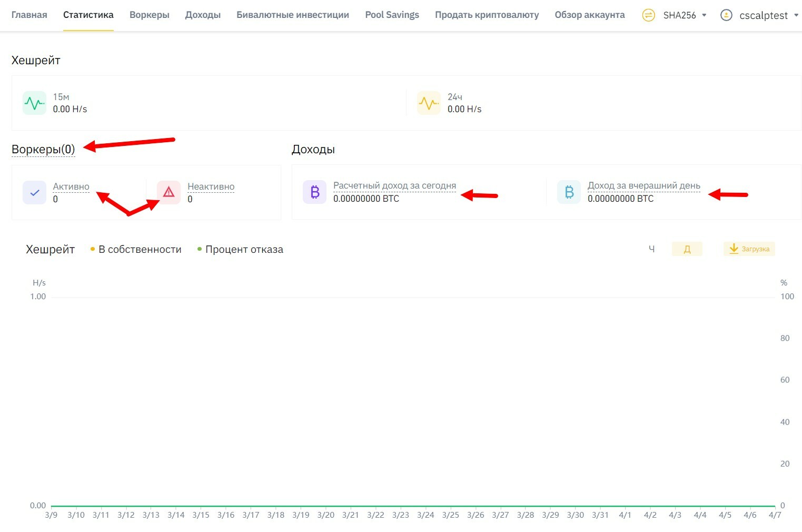The width and height of the screenshot is (802, 532).
Task: Click the green 15м hashrate pulse icon
Action: (x=34, y=103)
